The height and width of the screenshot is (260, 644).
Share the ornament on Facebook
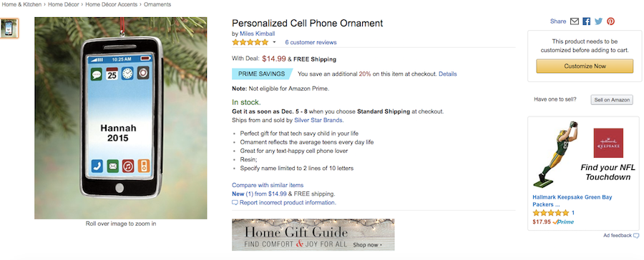[586, 21]
